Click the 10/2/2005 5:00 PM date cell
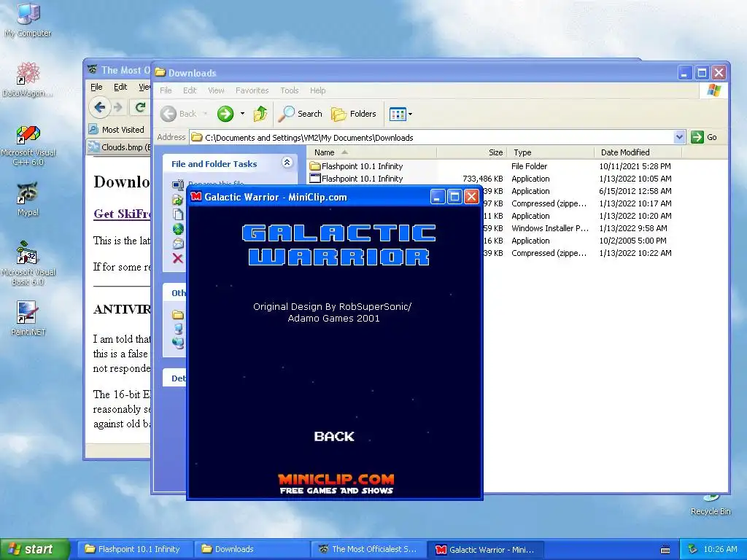747x560 pixels. coord(632,241)
